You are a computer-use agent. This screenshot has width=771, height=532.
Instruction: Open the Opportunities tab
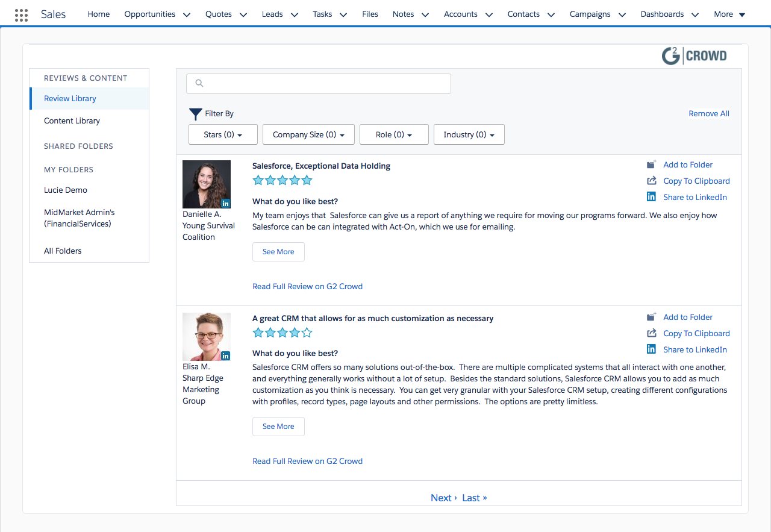(150, 14)
